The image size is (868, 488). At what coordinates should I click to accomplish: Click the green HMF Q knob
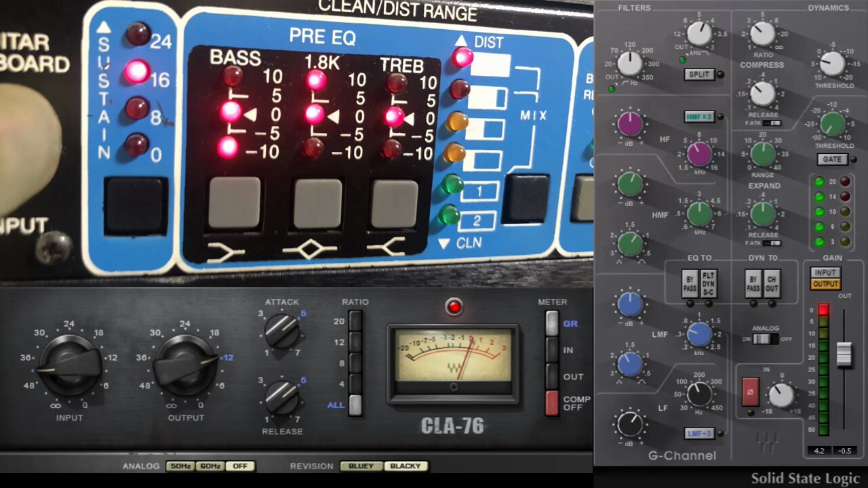(630, 243)
